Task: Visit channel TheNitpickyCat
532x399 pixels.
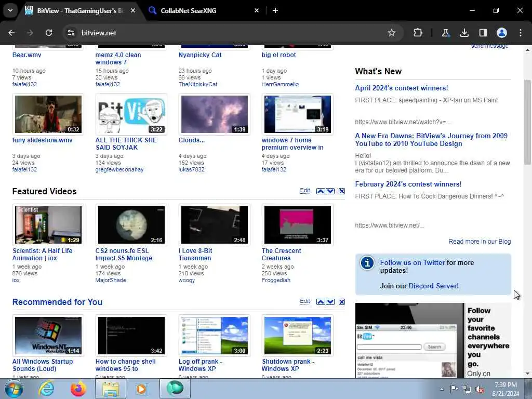Action: point(198,84)
